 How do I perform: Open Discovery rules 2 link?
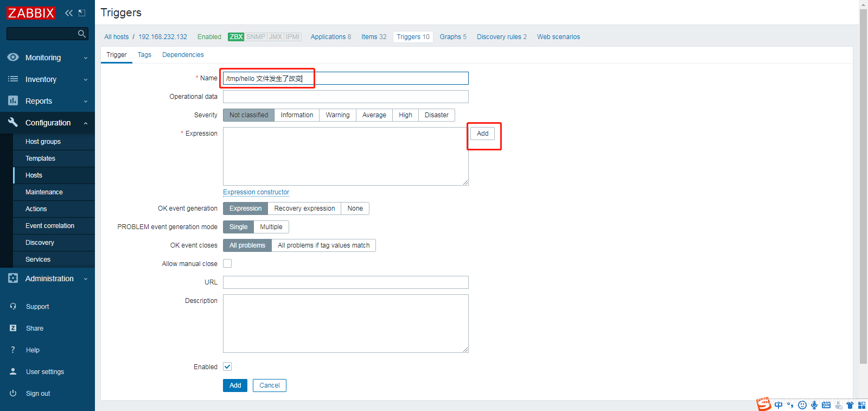502,37
